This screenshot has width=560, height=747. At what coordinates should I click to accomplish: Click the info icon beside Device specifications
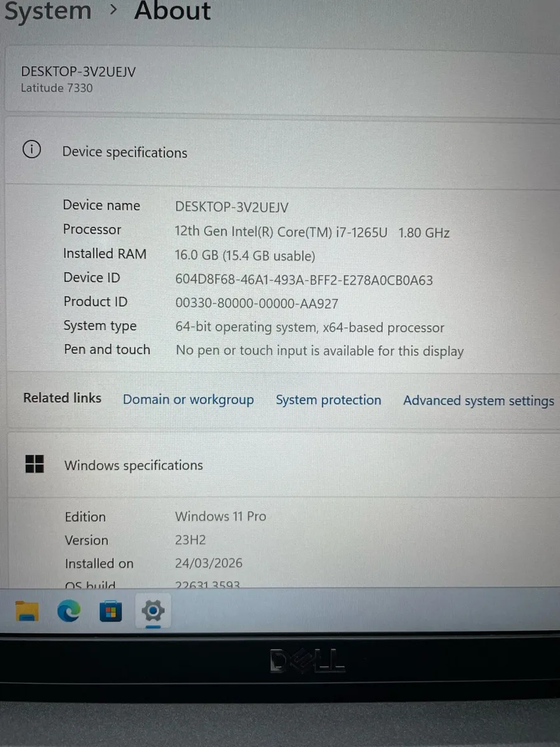coord(32,149)
